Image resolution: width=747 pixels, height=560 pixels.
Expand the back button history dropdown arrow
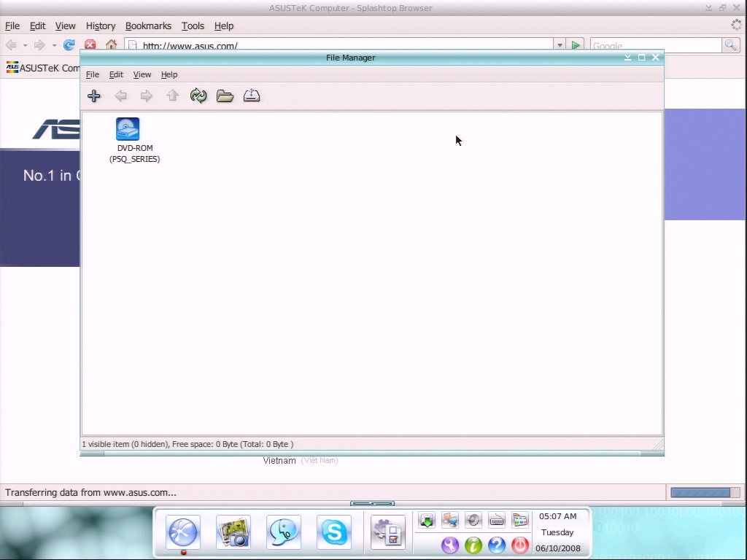[x=25, y=45]
